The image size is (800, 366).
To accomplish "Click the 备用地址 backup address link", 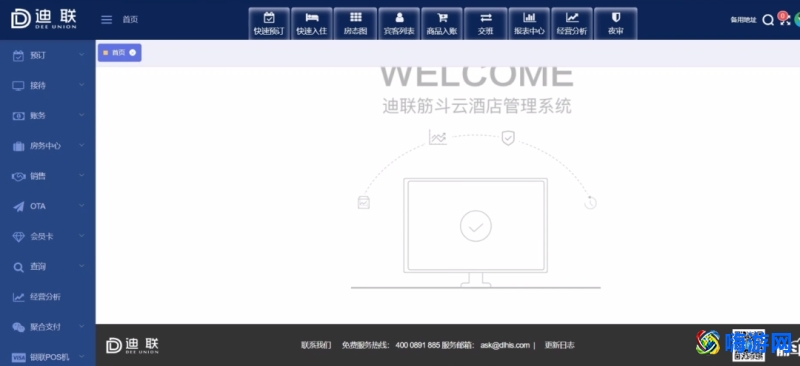I will (x=743, y=20).
